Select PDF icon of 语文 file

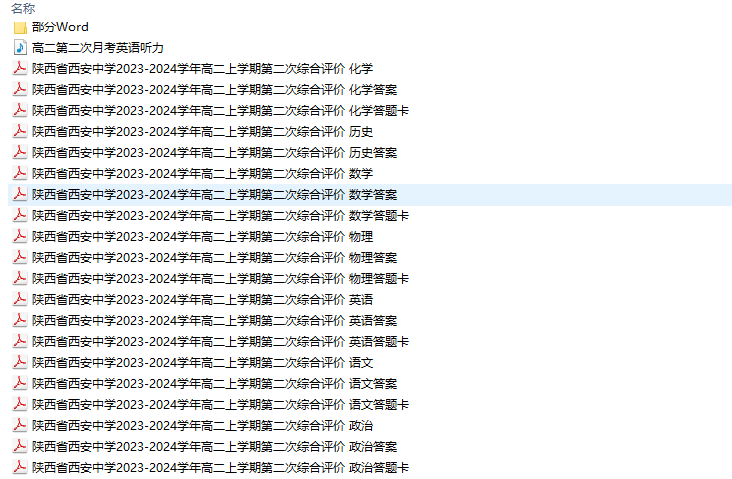click(20, 363)
